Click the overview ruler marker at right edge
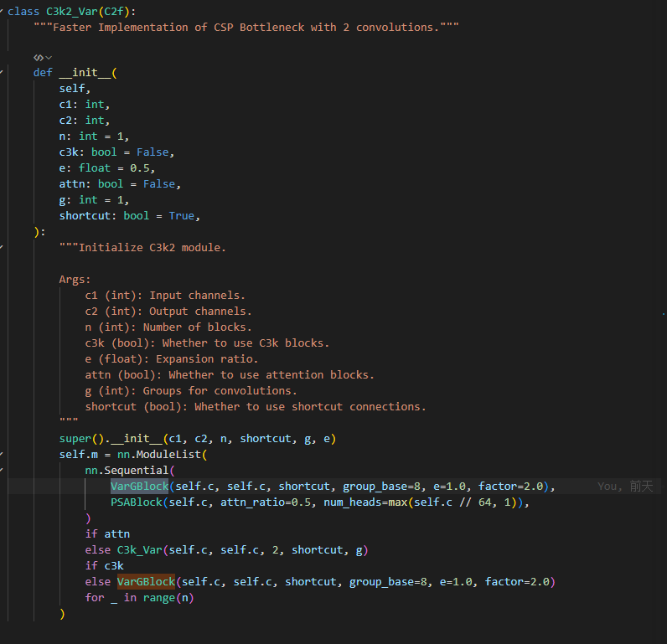The width and height of the screenshot is (667, 644). 663,314
